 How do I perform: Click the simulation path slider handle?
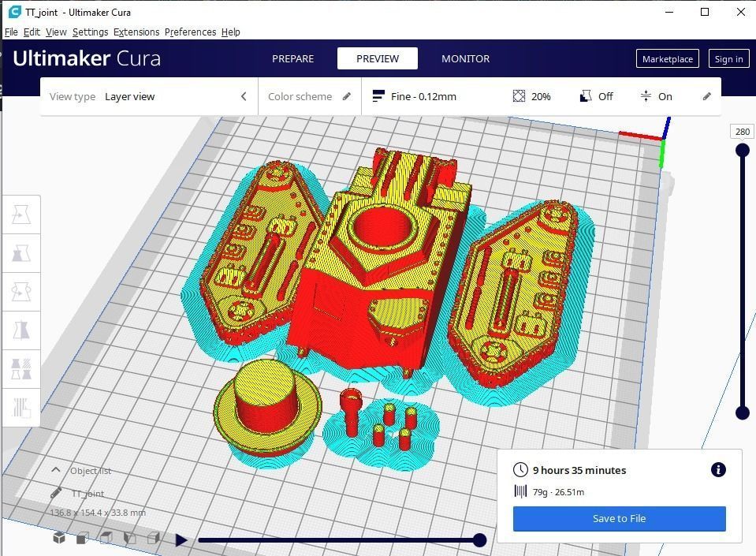tap(479, 540)
